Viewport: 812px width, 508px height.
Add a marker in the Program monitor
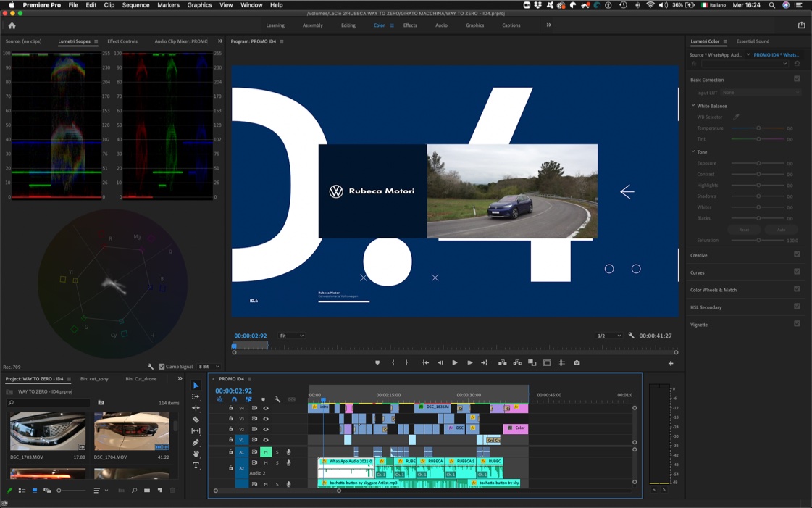tap(377, 363)
